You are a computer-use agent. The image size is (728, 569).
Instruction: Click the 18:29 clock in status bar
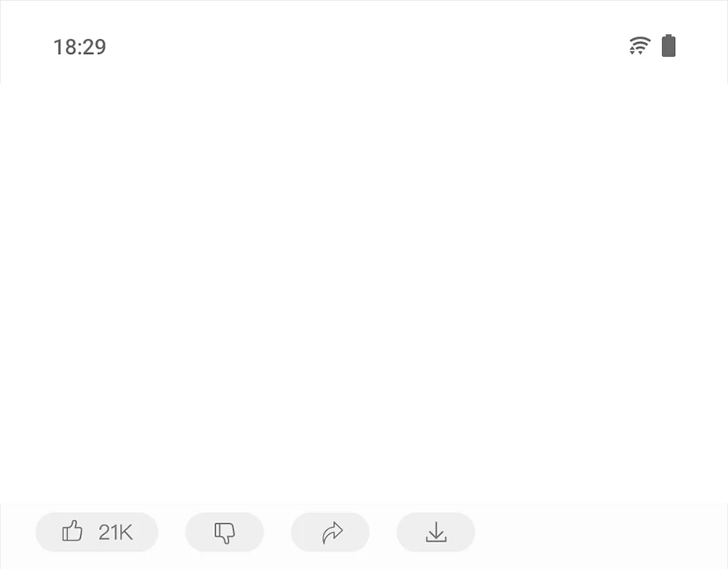pos(80,47)
